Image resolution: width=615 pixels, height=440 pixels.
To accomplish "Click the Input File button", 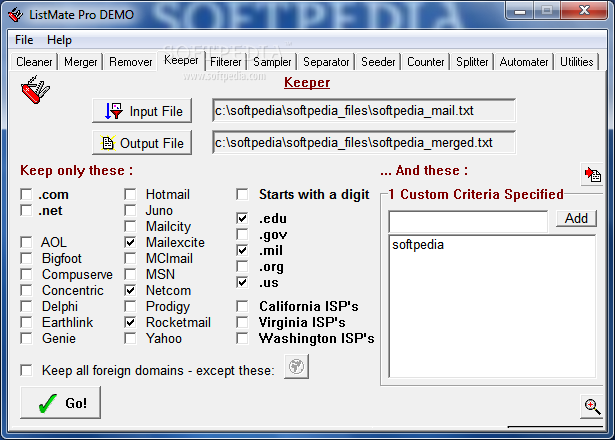I will pos(142,111).
